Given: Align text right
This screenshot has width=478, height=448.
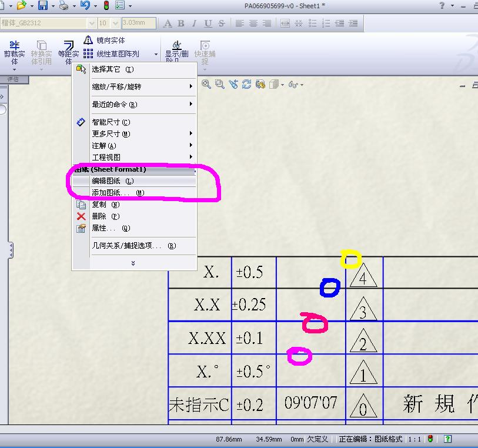Looking at the screenshot, I should 267,23.
